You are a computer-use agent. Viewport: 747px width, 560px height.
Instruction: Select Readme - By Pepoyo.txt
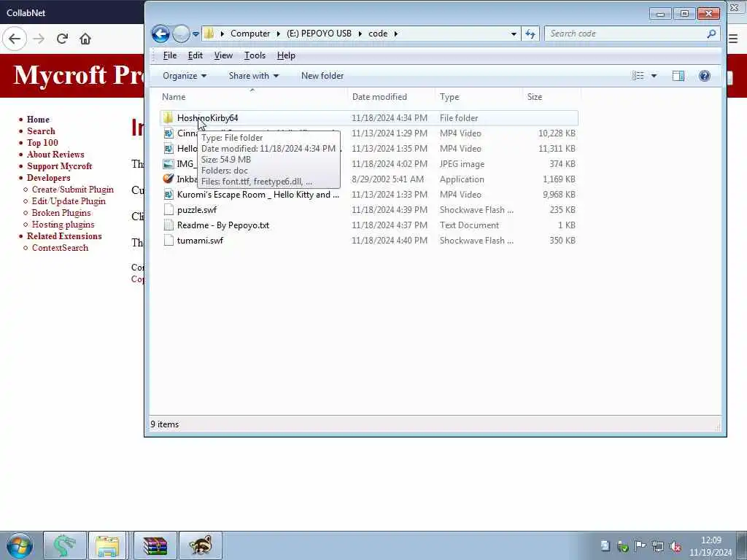[223, 225]
